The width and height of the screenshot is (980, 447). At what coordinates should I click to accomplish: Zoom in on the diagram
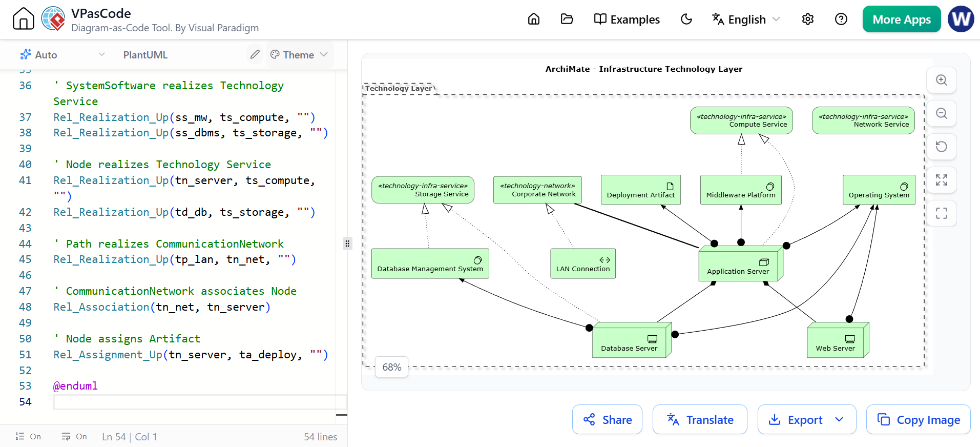point(942,80)
